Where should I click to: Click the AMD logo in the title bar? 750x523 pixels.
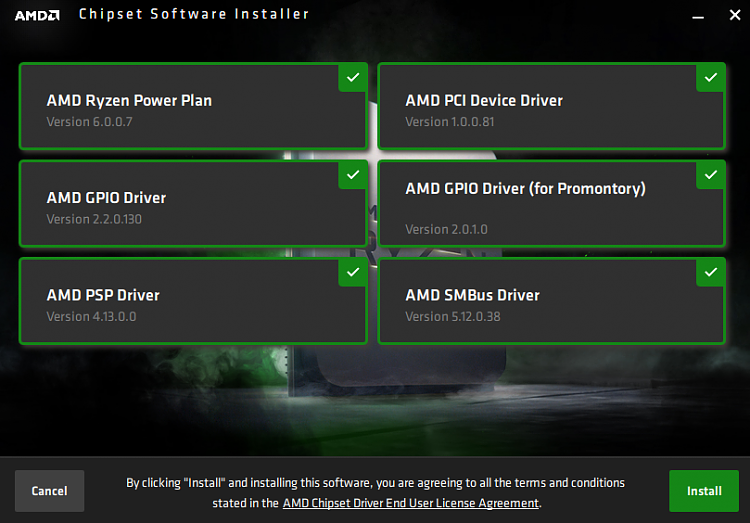37,15
